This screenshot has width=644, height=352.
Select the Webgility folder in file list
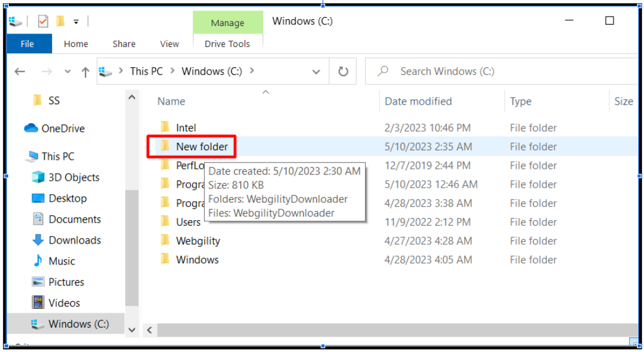198,241
